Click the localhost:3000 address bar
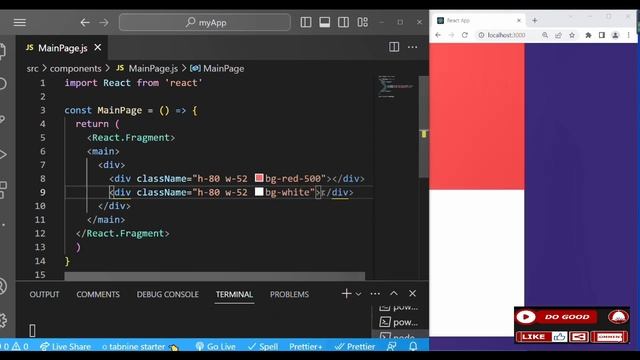 506,35
